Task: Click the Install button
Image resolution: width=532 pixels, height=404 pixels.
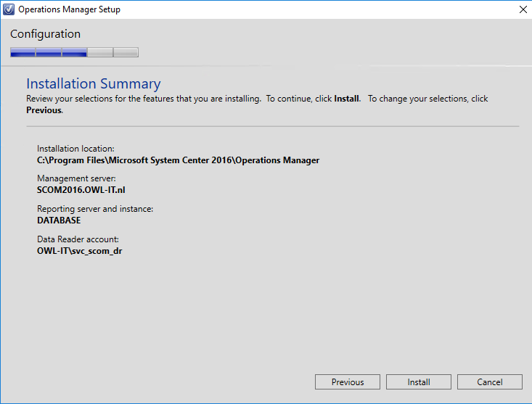Action: click(419, 382)
